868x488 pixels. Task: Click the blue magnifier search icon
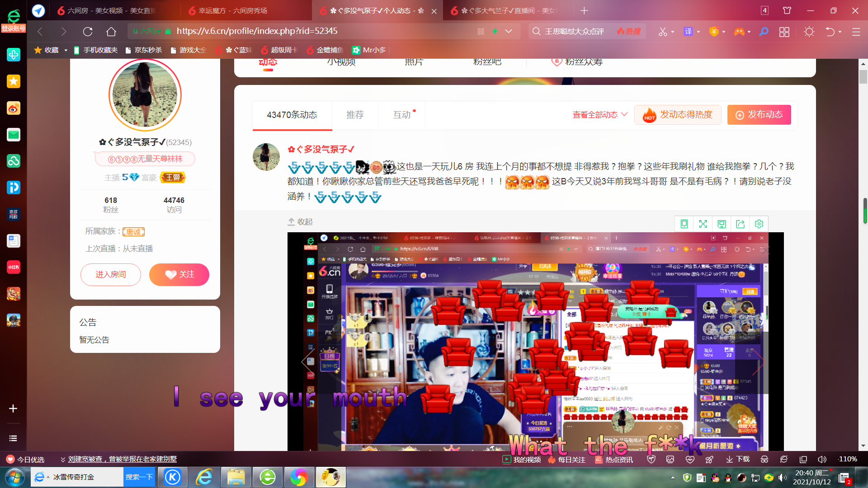pyautogui.click(x=764, y=32)
